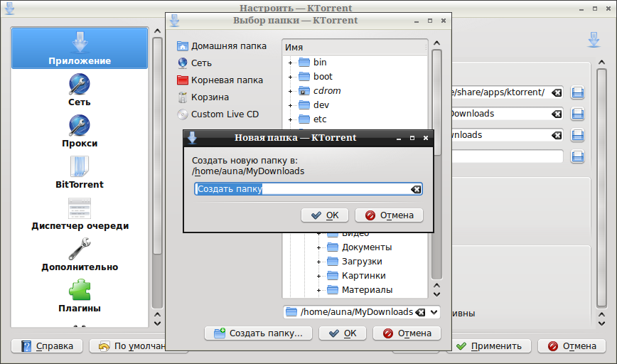Open the Сеть settings page in sidebar

click(80, 90)
